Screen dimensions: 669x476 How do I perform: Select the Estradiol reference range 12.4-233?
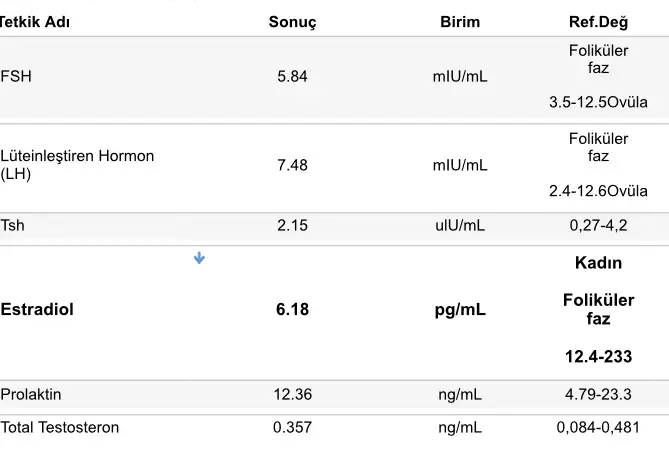pos(598,356)
